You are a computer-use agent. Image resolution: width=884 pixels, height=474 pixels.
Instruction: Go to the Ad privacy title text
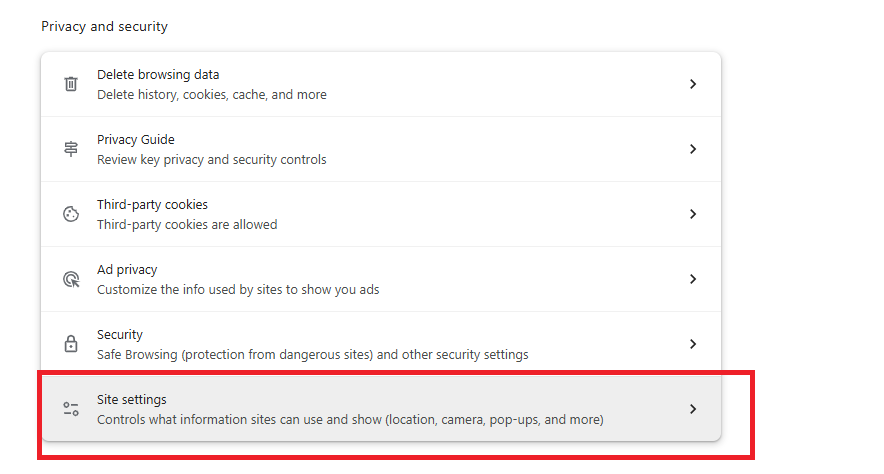(x=127, y=270)
